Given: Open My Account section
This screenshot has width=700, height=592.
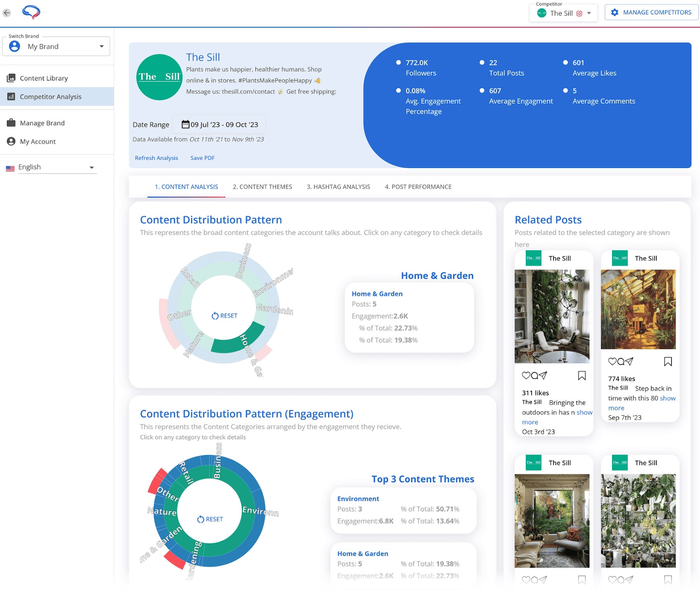Looking at the screenshot, I should point(38,141).
